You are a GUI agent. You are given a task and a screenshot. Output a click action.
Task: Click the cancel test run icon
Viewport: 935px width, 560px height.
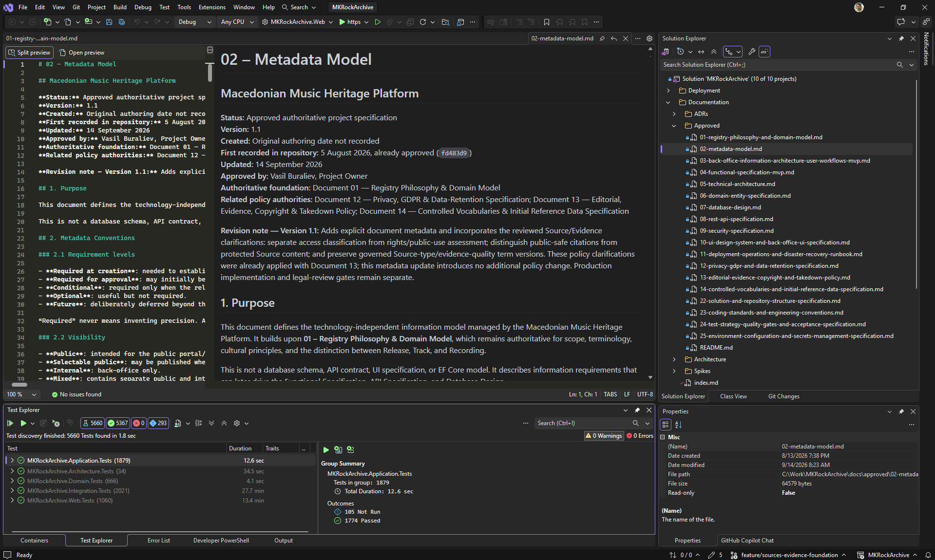[x=56, y=423]
